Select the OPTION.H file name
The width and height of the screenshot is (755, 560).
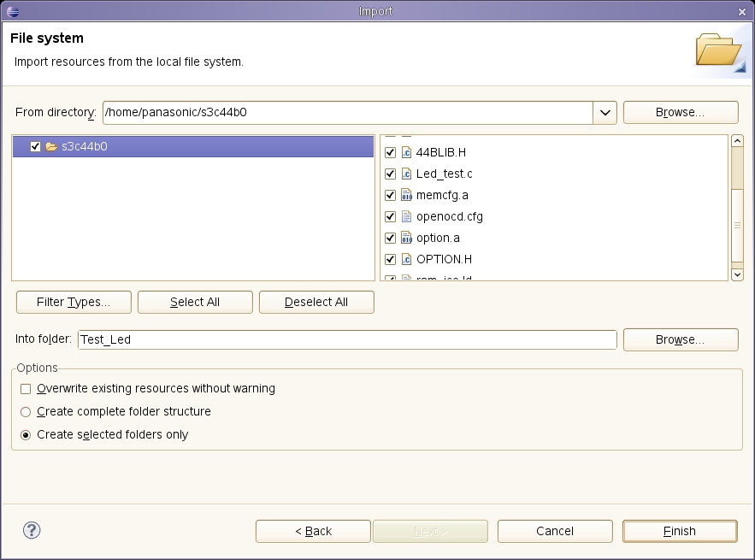(444, 259)
